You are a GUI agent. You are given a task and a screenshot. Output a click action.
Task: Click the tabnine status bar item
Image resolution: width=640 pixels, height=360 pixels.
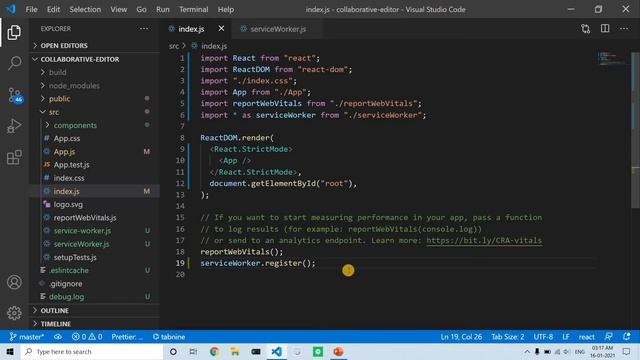[169, 337]
